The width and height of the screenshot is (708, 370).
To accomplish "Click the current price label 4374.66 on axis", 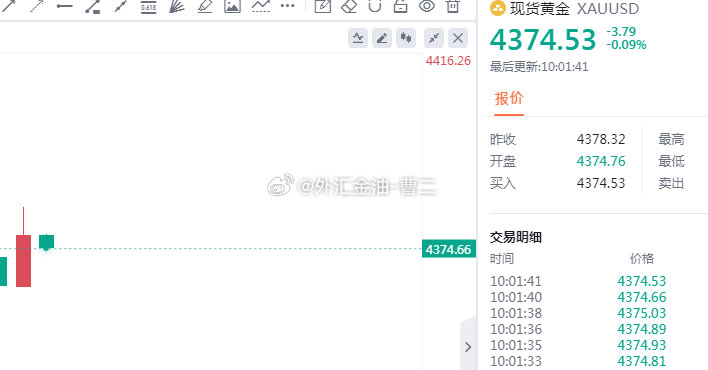I will [448, 249].
